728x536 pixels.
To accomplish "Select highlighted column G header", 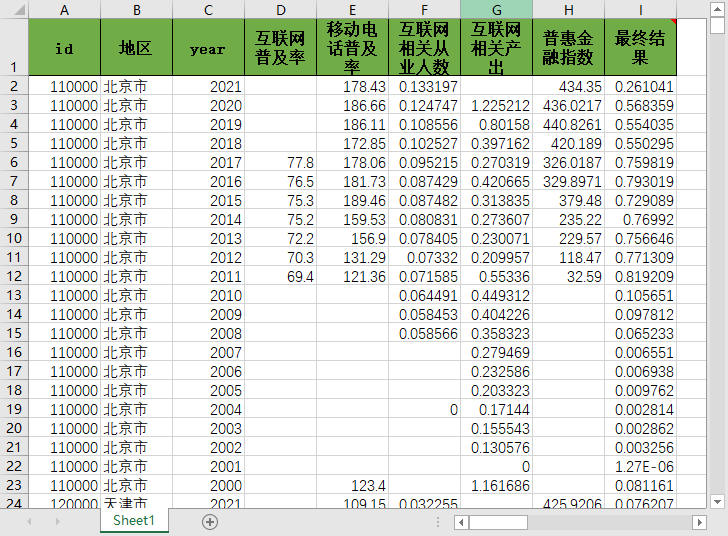I will pos(496,10).
